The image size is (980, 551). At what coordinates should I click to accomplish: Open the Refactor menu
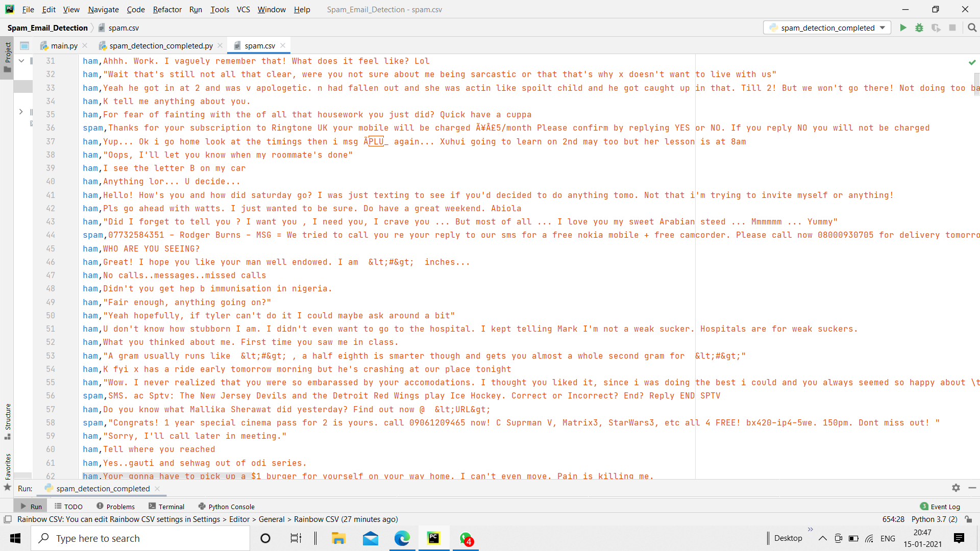point(167,9)
